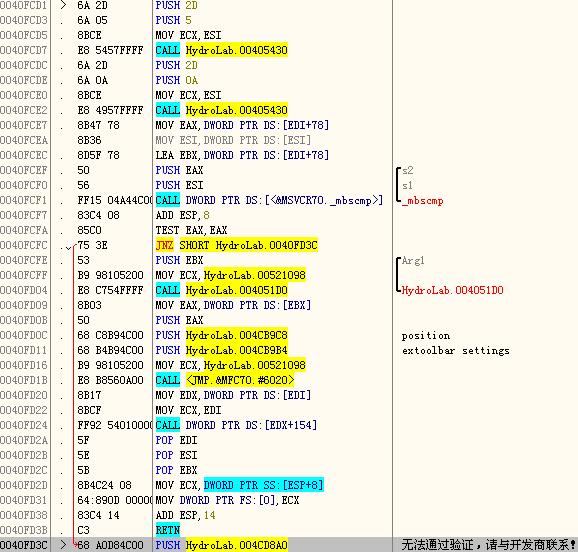
Task: Click the 'extoolbar settings' string comment
Action: click(x=456, y=350)
